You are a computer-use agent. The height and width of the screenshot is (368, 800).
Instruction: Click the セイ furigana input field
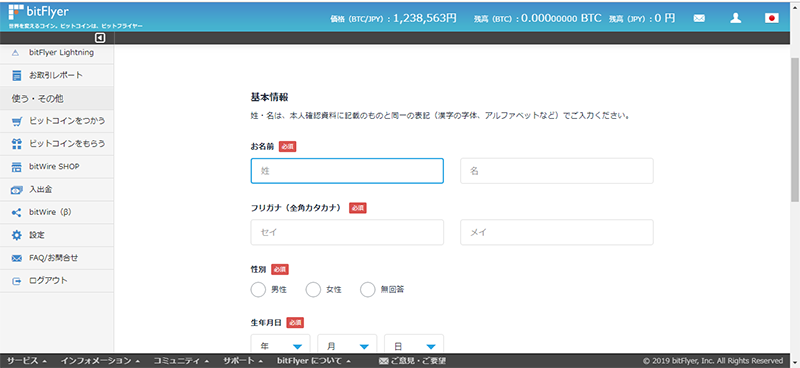(347, 232)
